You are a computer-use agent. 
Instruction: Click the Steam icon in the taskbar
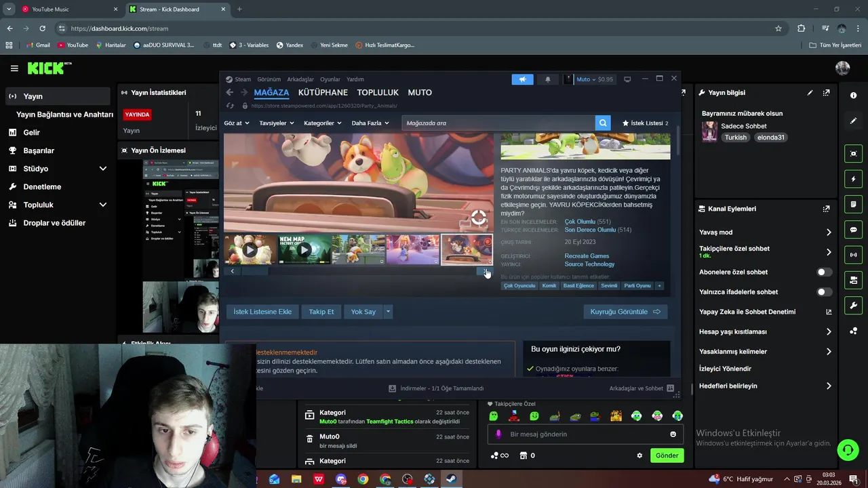tap(451, 479)
